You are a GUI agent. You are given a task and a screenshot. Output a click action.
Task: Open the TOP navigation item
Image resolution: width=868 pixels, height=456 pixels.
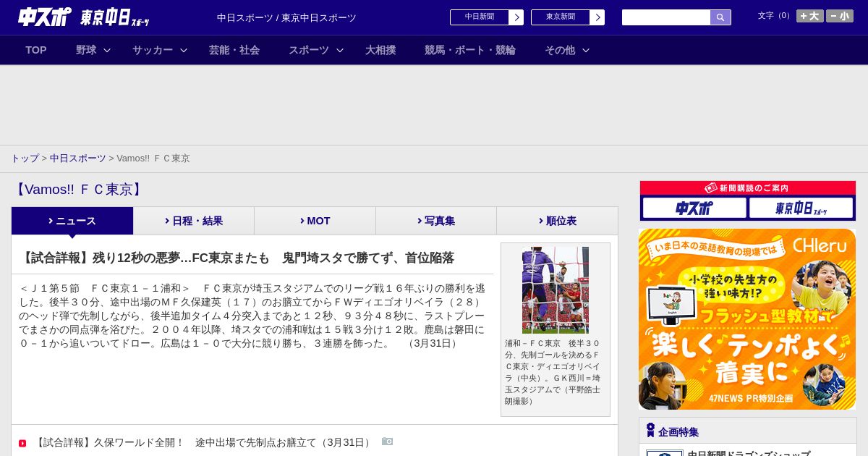click(36, 50)
